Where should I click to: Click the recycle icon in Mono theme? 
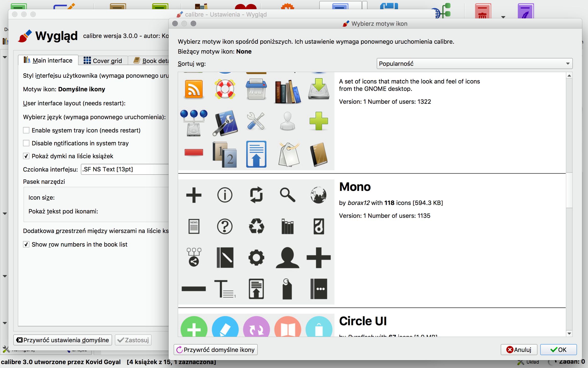256,226
